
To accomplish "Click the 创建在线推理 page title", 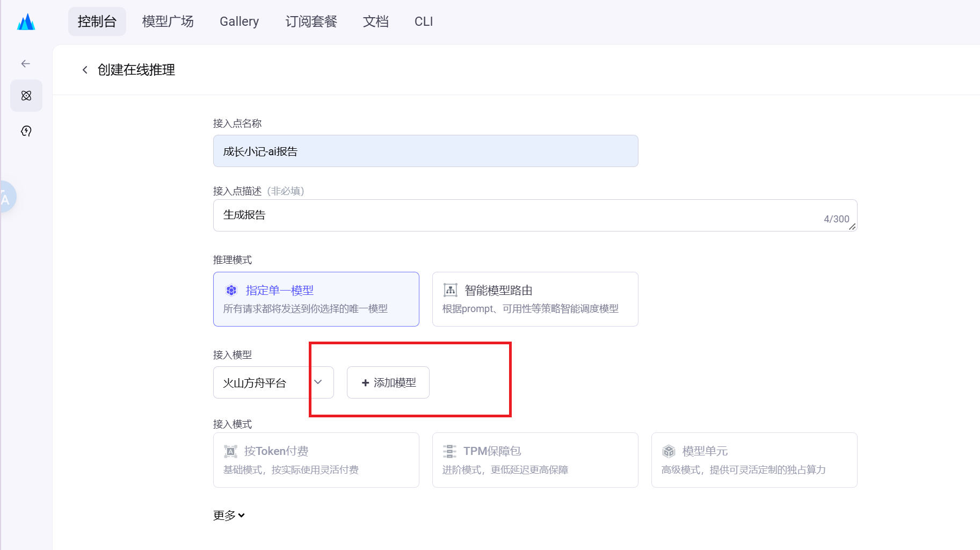I will (136, 70).
